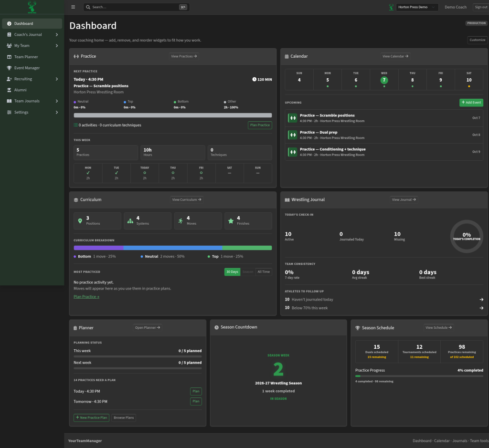The height and width of the screenshot is (448, 489).
Task: Click the My Team people icon
Action: 9,45
